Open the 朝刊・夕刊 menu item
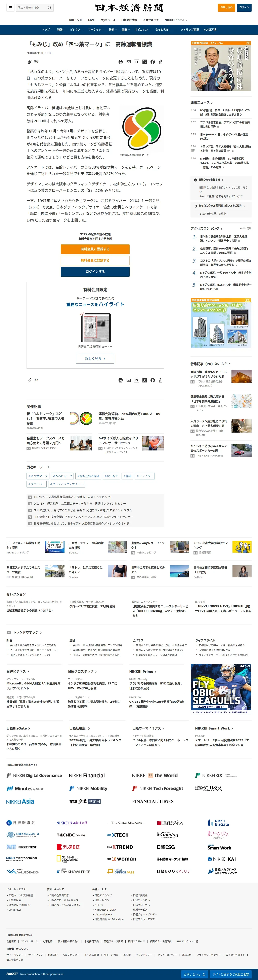 pos(76,20)
